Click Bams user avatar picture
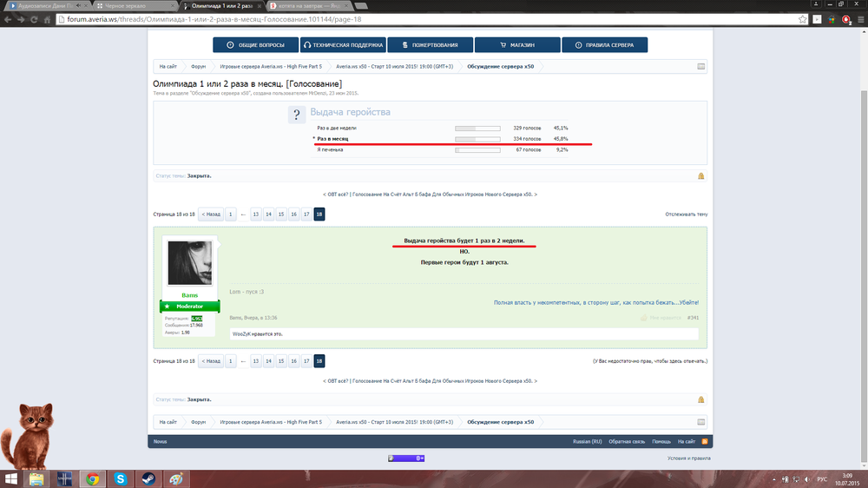868x488 pixels. coord(189,263)
